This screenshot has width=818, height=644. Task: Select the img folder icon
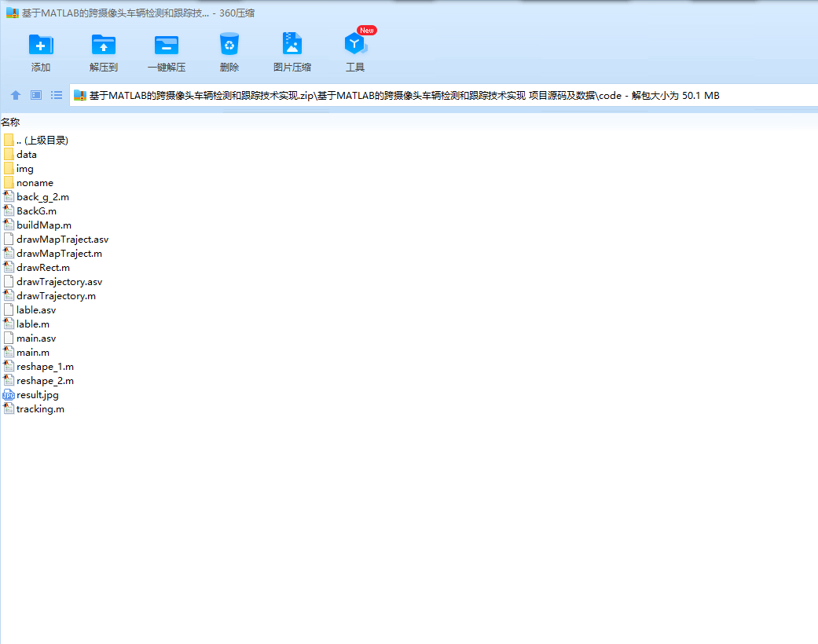point(9,168)
